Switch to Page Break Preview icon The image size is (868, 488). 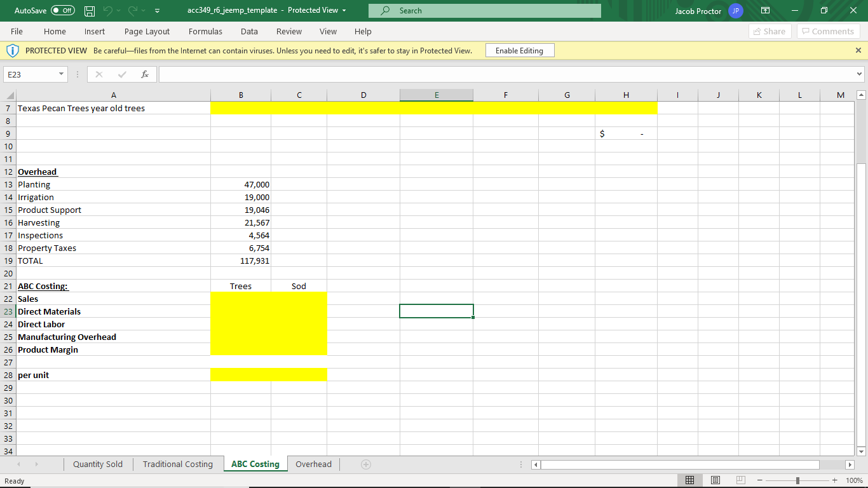[740, 481]
